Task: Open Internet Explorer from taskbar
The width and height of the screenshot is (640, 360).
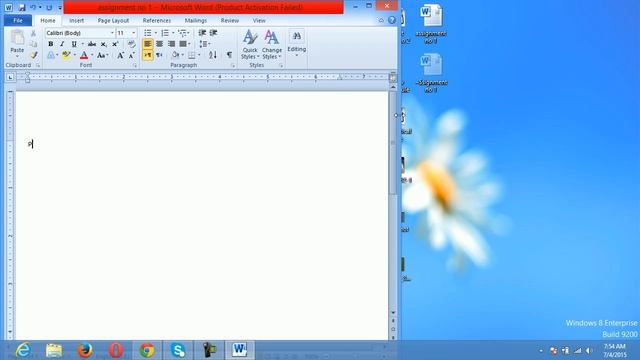Action: [23, 350]
